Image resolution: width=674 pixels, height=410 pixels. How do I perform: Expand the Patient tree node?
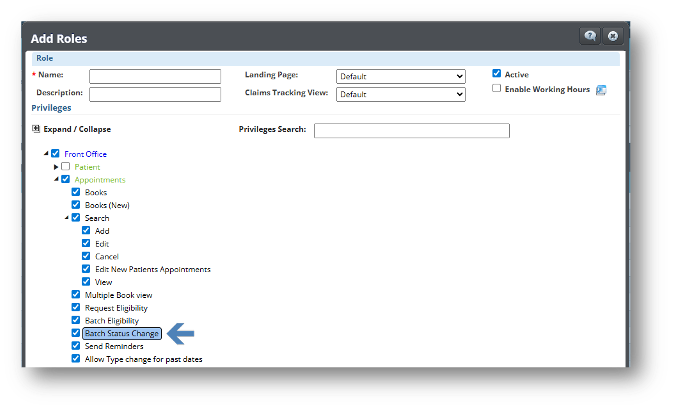click(56, 167)
